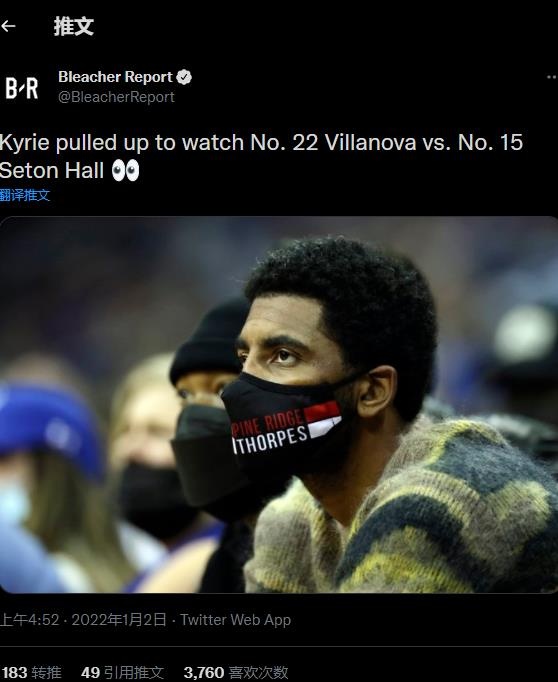This screenshot has height=682, width=558.
Task: Open the tweet photo of Kyrie
Action: [x=279, y=405]
